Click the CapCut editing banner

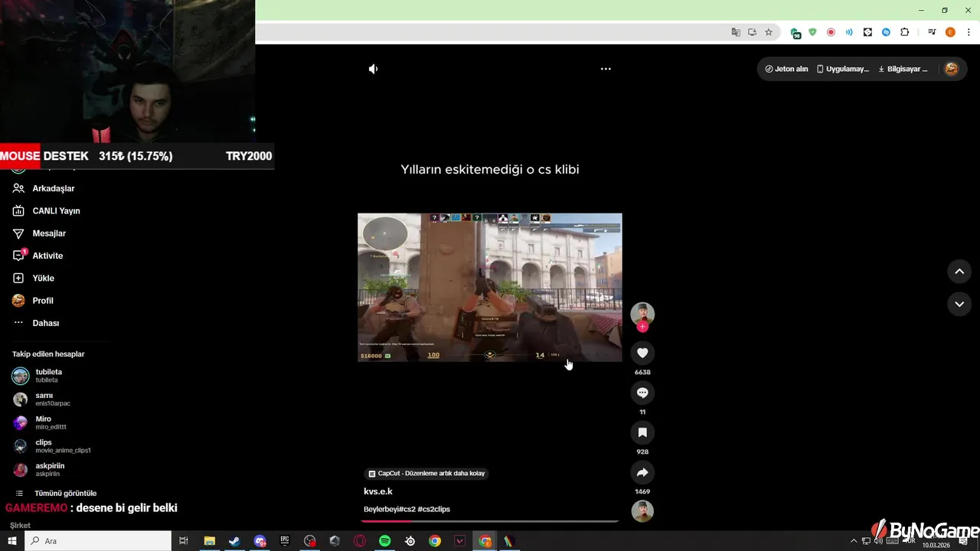point(426,474)
